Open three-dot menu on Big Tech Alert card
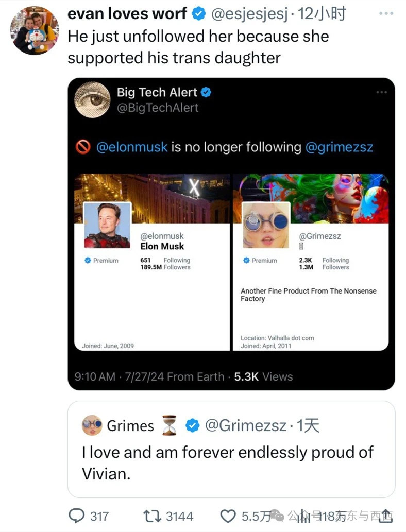 (x=382, y=92)
